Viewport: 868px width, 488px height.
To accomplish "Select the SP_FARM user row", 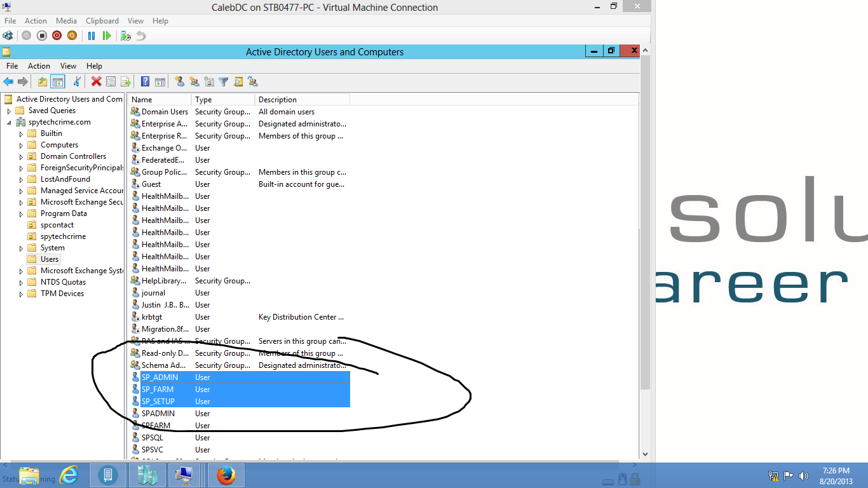I will [240, 390].
